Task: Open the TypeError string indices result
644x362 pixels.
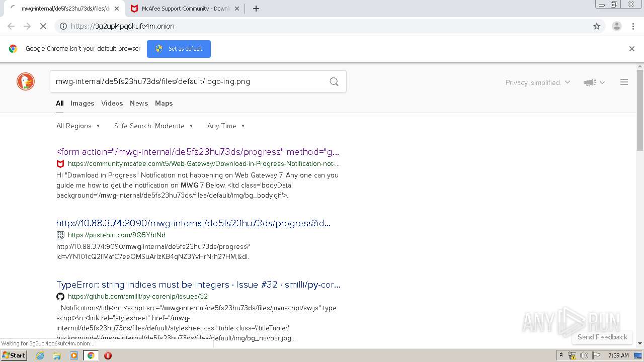Action: [x=198, y=285]
